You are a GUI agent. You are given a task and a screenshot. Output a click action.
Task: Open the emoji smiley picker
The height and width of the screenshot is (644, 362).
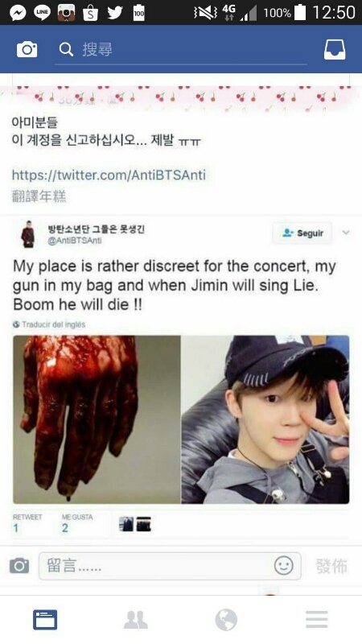(x=284, y=566)
